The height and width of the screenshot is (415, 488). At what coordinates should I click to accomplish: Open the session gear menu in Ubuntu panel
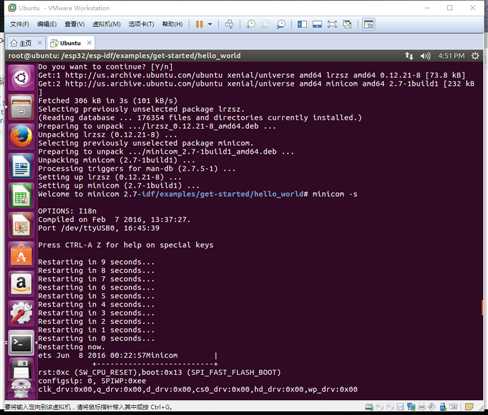[x=475, y=56]
